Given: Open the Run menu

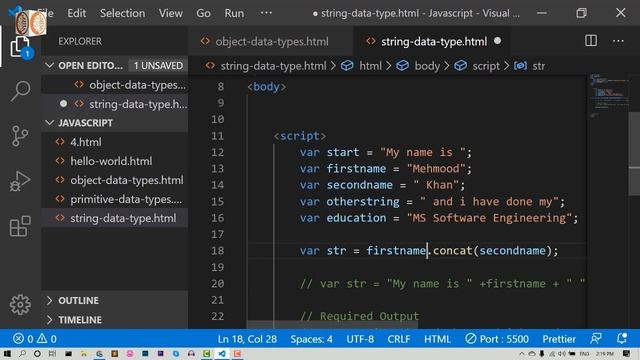Looking at the screenshot, I should (234, 13).
